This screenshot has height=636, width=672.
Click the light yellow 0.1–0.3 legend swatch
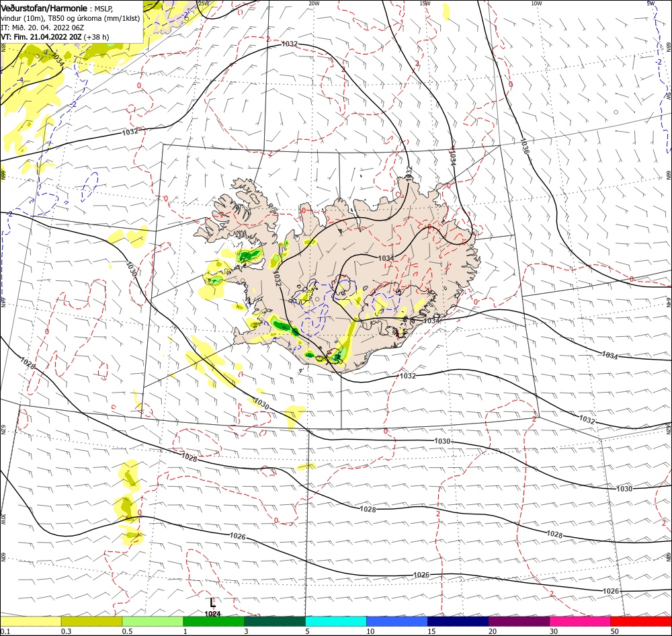30,621
